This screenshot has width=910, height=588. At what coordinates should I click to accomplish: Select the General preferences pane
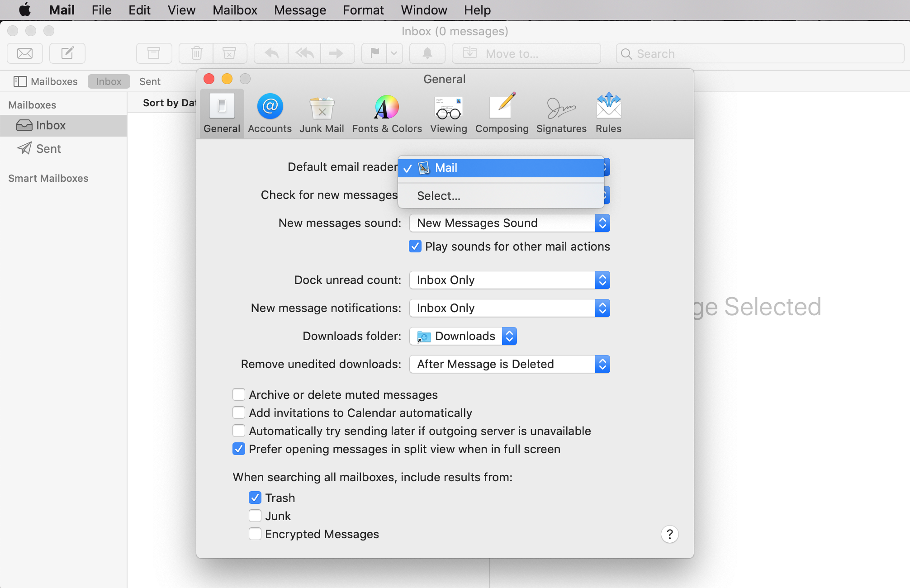(222, 113)
